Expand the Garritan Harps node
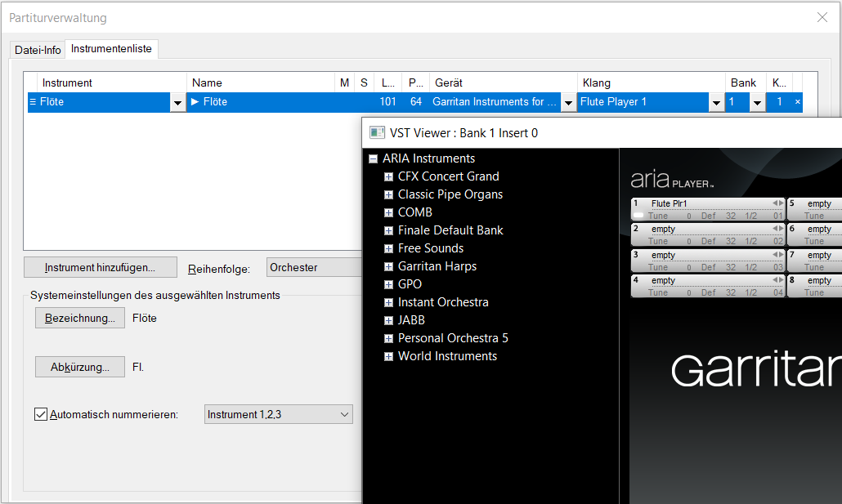 point(389,267)
